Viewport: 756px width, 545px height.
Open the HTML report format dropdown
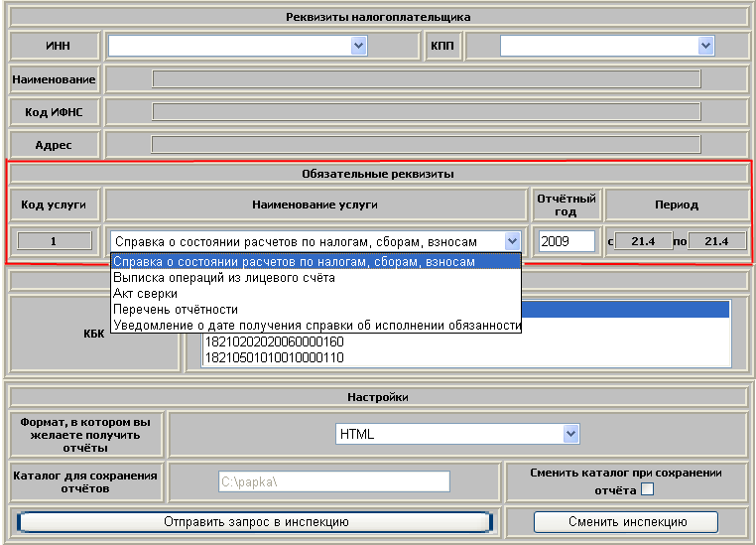pyautogui.click(x=457, y=434)
